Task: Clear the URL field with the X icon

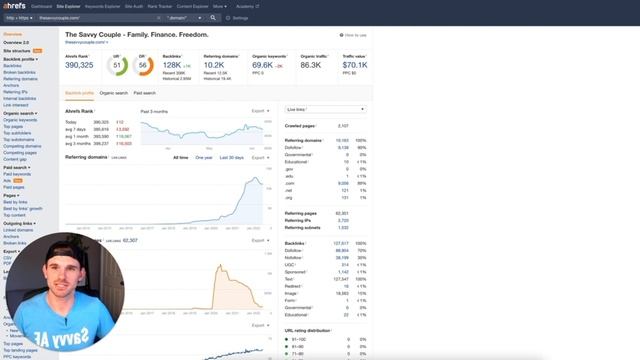Action: [158, 18]
